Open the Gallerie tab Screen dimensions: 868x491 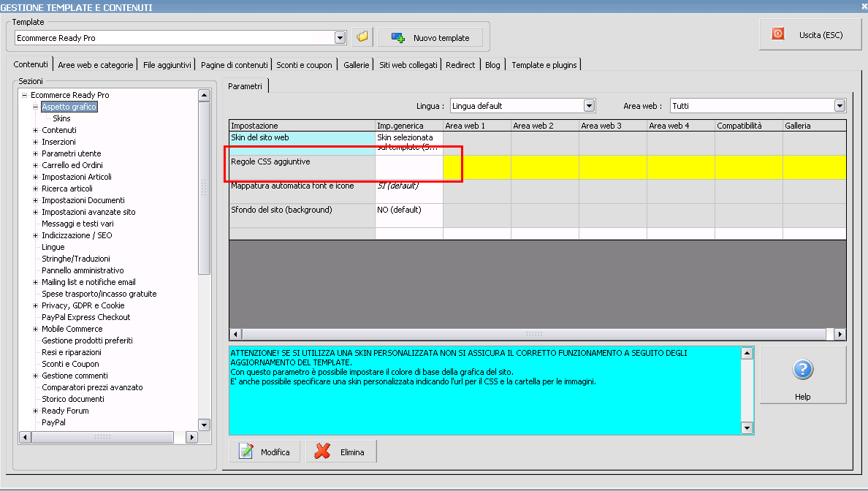(x=356, y=65)
